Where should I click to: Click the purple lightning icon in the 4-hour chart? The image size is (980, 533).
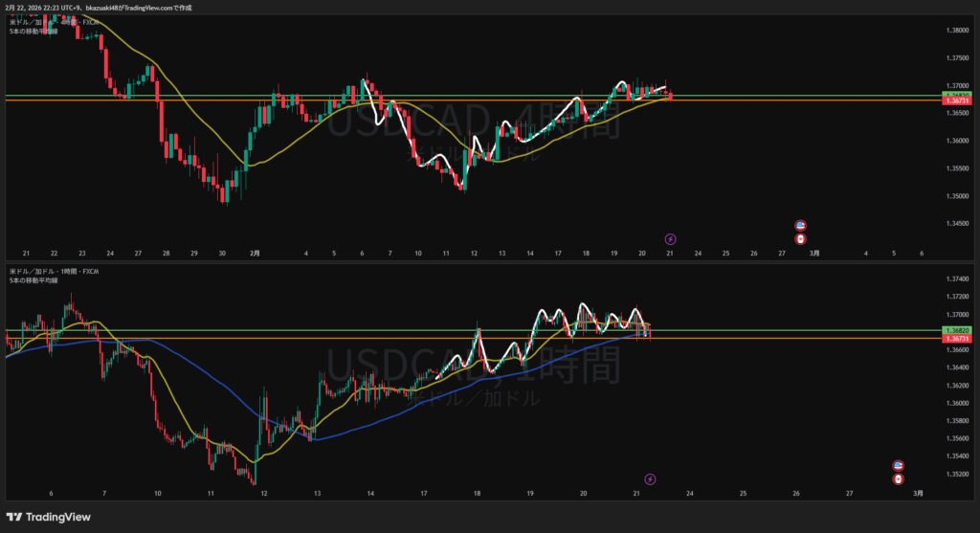670,238
